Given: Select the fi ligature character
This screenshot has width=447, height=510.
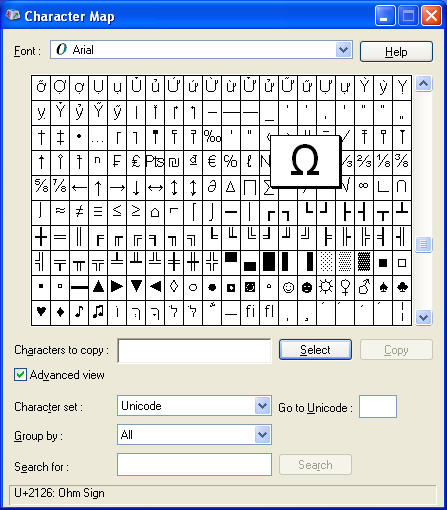Looking at the screenshot, I should coord(250,313).
